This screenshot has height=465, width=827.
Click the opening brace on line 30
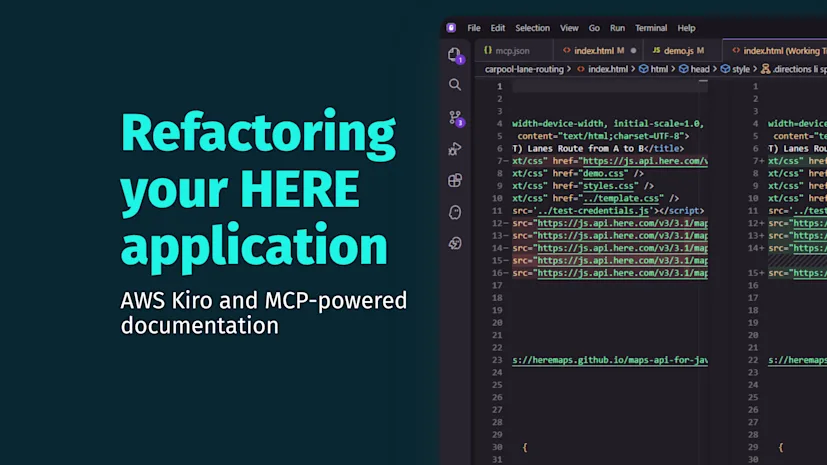(x=524, y=447)
